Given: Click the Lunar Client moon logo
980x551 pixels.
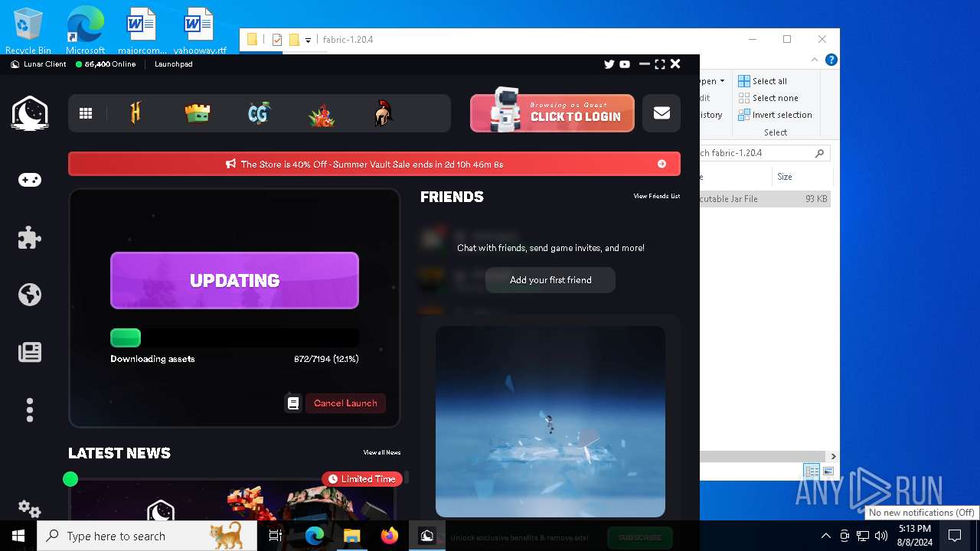Looking at the screenshot, I should click(x=30, y=113).
